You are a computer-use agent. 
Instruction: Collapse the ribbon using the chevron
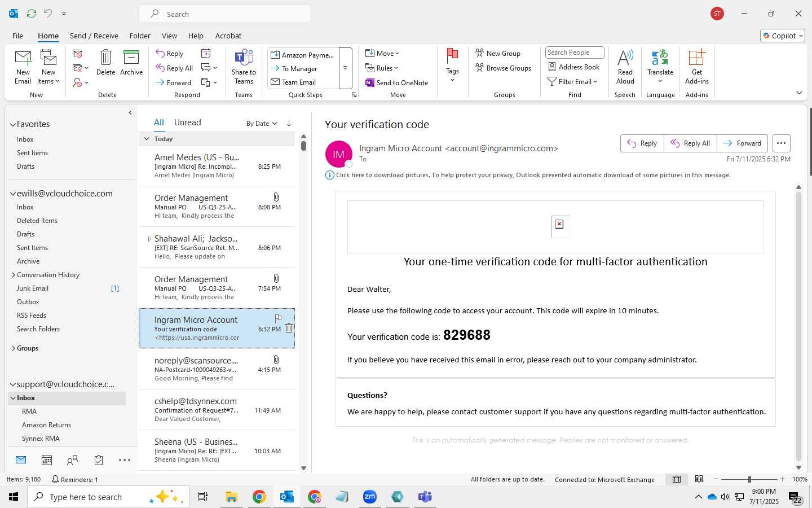[x=799, y=93]
